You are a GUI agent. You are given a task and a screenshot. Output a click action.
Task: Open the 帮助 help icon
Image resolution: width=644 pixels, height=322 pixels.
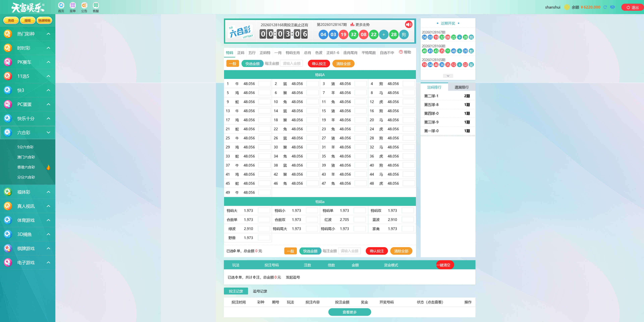point(401,52)
